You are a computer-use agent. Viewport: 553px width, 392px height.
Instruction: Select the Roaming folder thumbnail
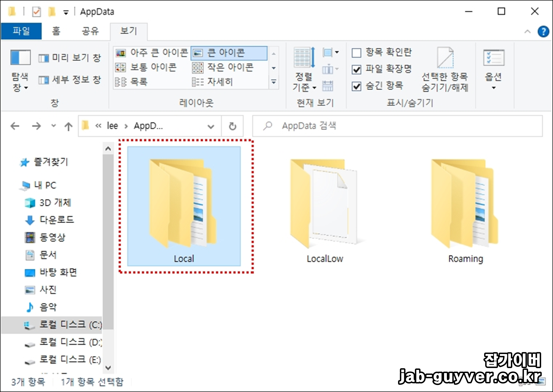click(x=465, y=204)
